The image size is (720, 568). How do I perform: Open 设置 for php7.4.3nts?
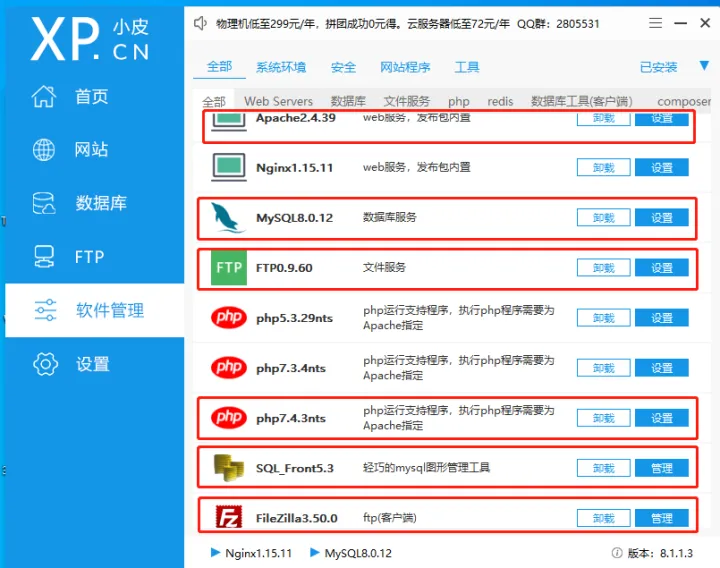pyautogui.click(x=662, y=418)
